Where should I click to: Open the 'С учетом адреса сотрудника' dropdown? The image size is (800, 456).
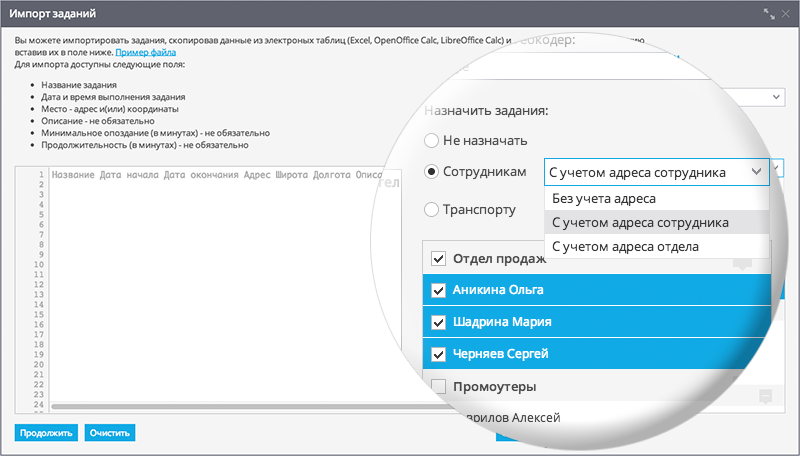tap(657, 172)
